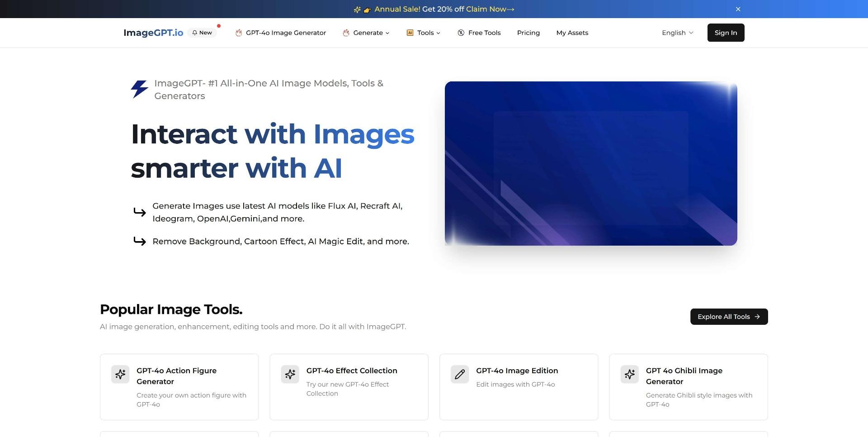This screenshot has height=437, width=868.
Task: Expand the Tools dropdown menu
Action: pyautogui.click(x=424, y=33)
